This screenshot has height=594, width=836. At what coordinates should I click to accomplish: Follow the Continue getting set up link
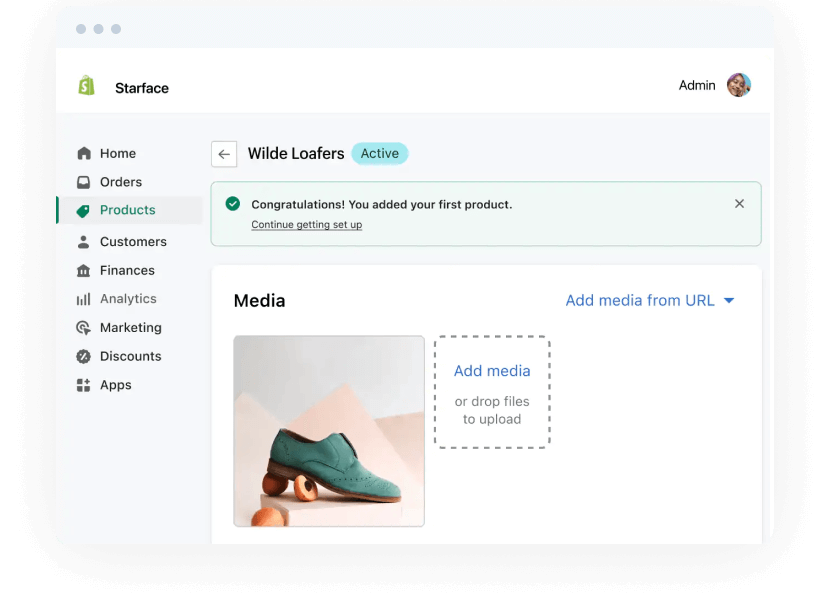click(x=306, y=224)
